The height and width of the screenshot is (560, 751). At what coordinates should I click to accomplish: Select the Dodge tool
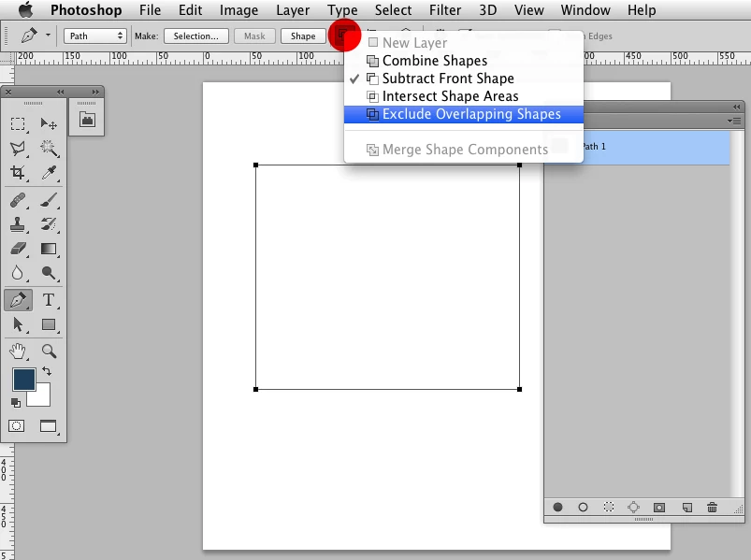click(x=49, y=273)
